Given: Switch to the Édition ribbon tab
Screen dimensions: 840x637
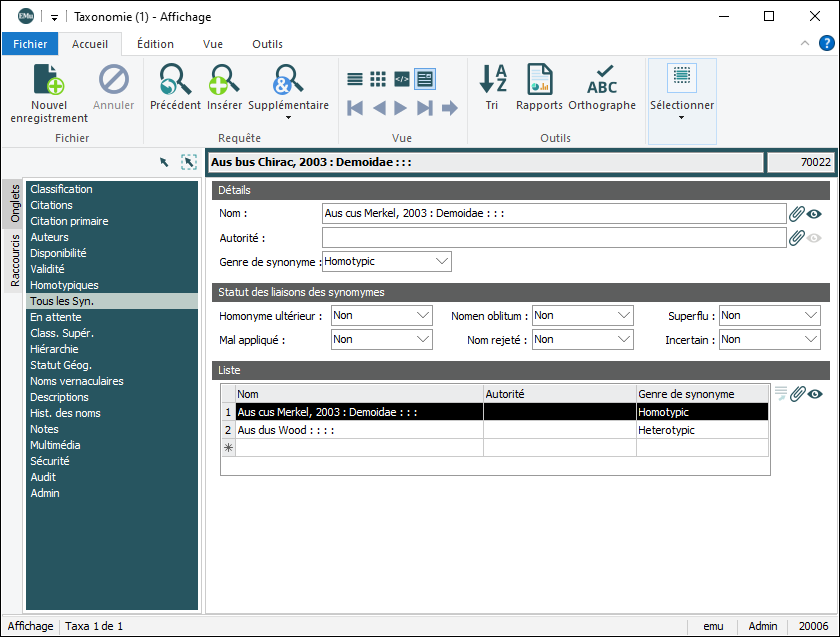Looking at the screenshot, I should [x=155, y=44].
